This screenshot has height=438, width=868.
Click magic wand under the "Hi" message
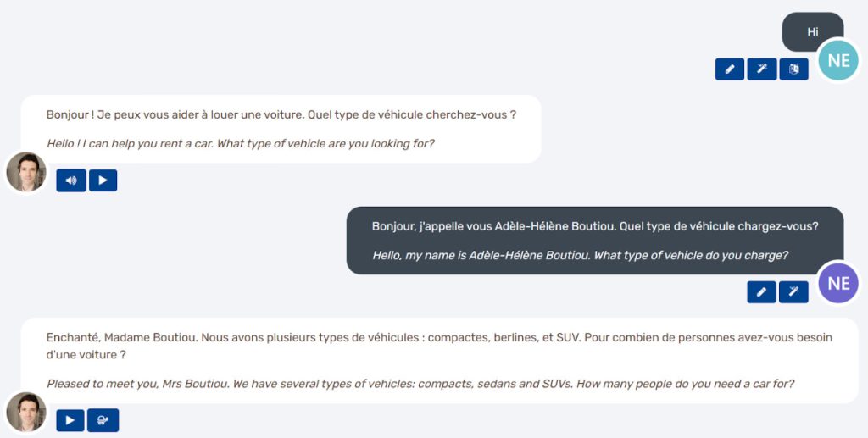pyautogui.click(x=761, y=69)
